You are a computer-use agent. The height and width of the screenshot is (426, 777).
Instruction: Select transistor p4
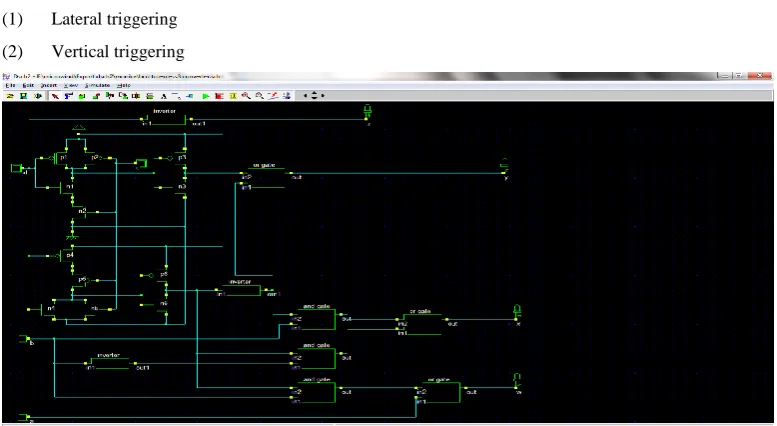(x=66, y=256)
